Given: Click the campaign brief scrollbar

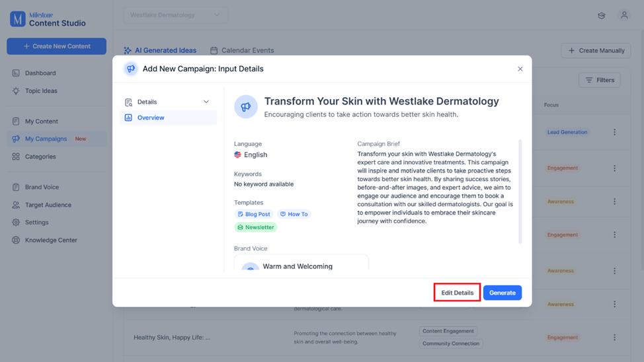Looking at the screenshot, I should tap(520, 192).
